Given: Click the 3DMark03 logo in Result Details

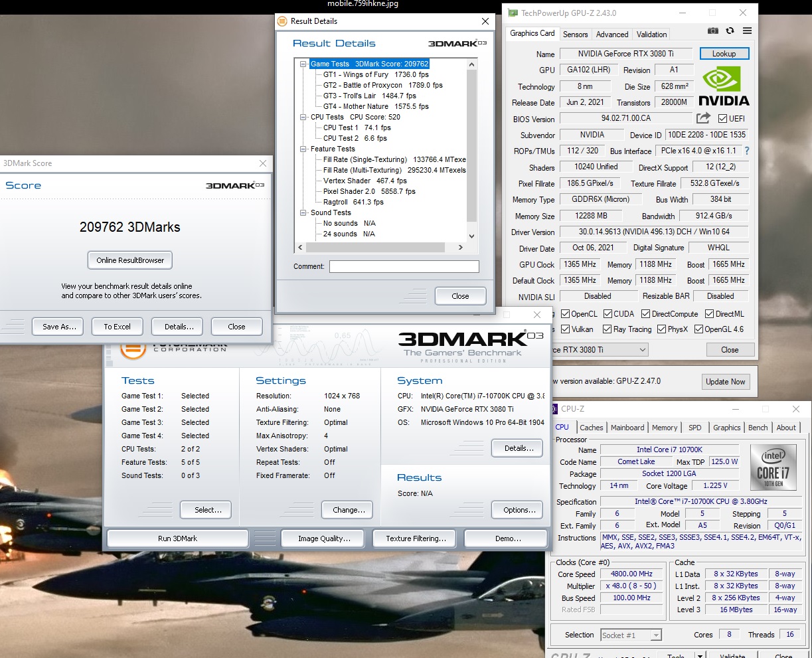Looking at the screenshot, I should (x=457, y=43).
